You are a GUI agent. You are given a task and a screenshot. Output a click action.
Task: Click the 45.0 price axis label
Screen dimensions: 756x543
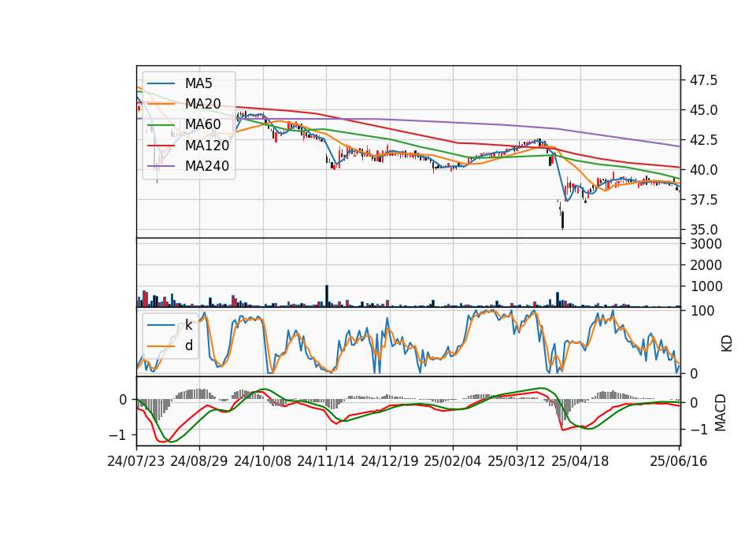click(x=703, y=110)
